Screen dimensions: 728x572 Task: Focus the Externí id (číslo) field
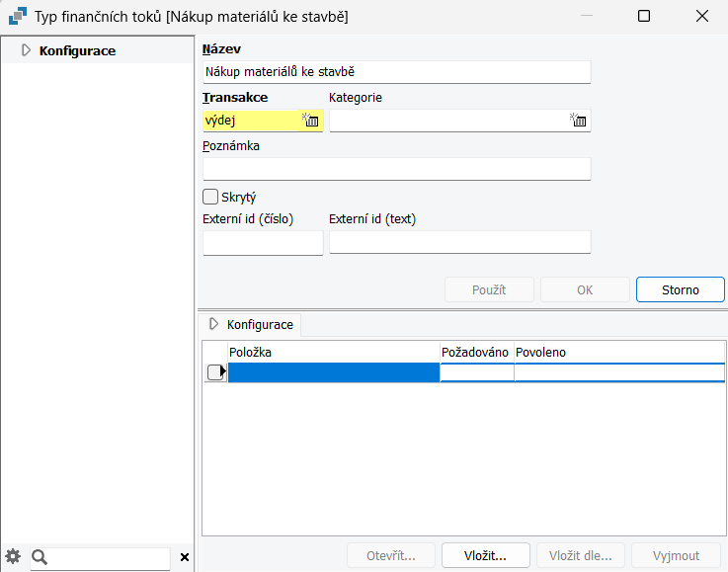pyautogui.click(x=263, y=242)
